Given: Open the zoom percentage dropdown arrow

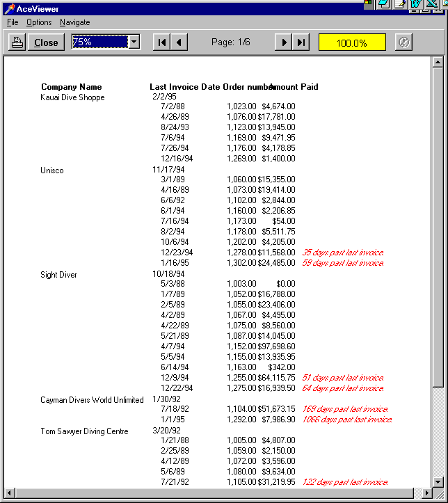Looking at the screenshot, I should tap(134, 42).
